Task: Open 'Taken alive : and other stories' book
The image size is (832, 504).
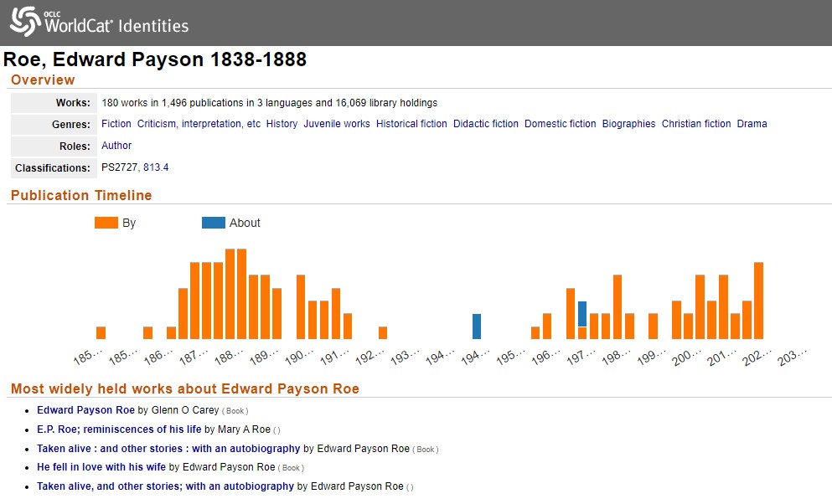Action: 168,449
